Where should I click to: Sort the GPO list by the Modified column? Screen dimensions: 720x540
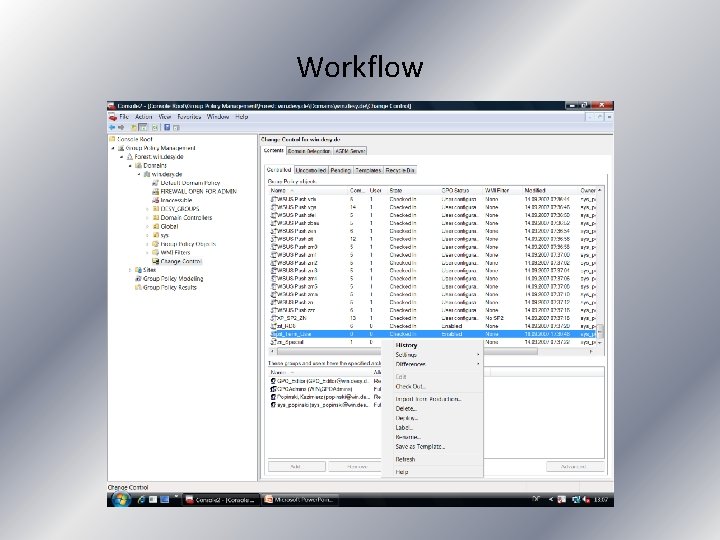pos(550,190)
